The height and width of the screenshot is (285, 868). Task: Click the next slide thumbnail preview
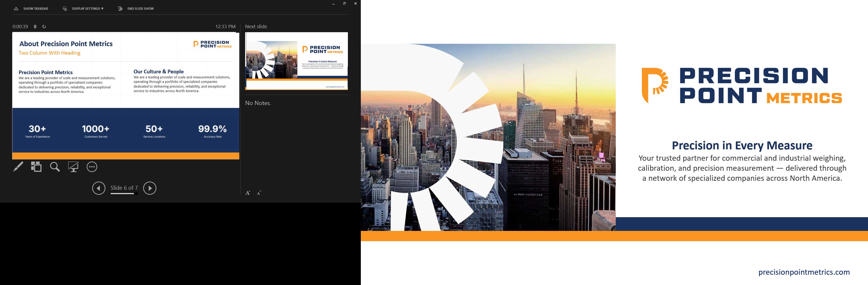coord(297,61)
